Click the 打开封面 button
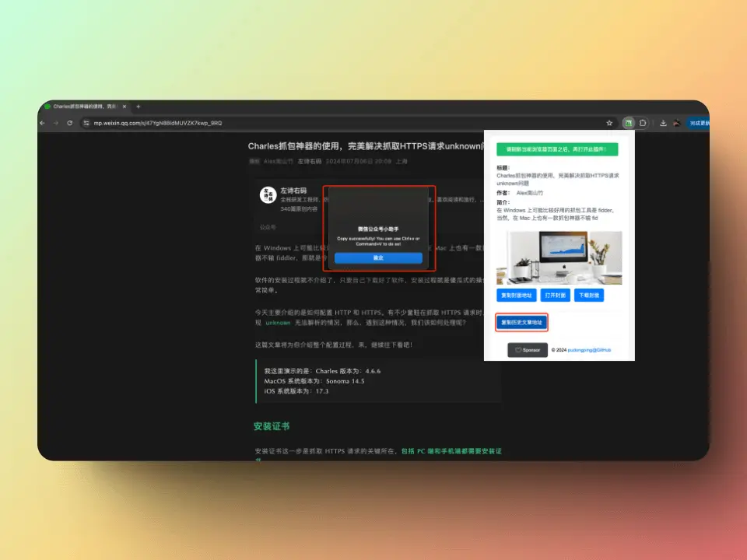Screen dimensions: 747x560 pyautogui.click(x=555, y=295)
